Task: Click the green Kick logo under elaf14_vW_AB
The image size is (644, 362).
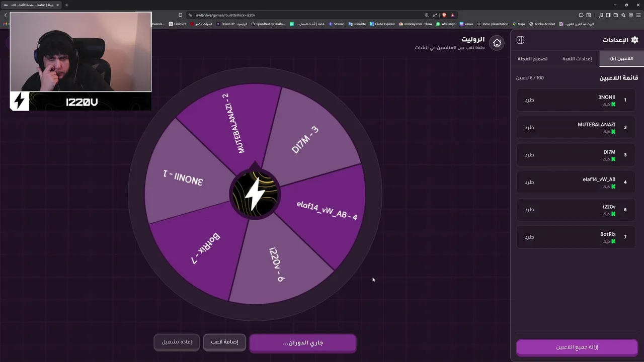Action: click(x=613, y=187)
